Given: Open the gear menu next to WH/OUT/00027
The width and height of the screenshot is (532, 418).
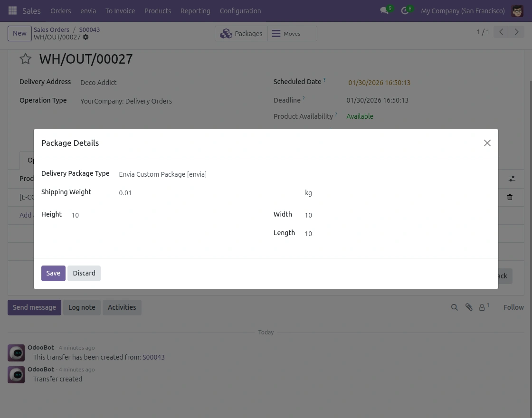Looking at the screenshot, I should (85, 37).
